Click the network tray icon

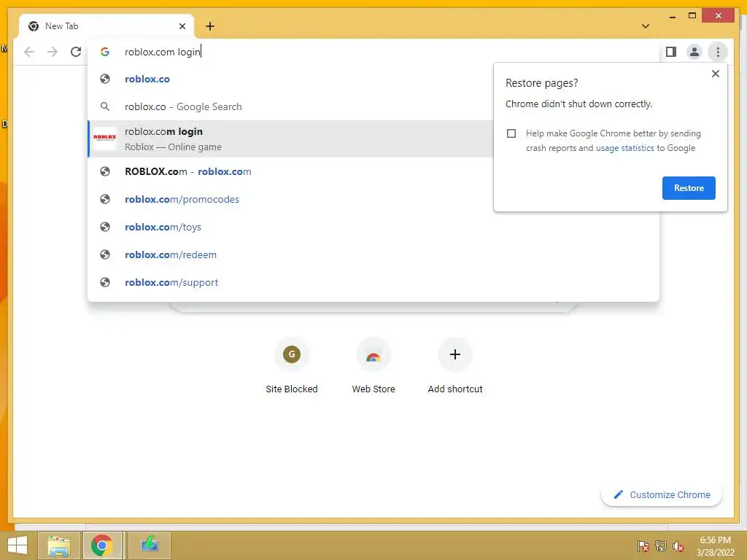[x=661, y=545]
